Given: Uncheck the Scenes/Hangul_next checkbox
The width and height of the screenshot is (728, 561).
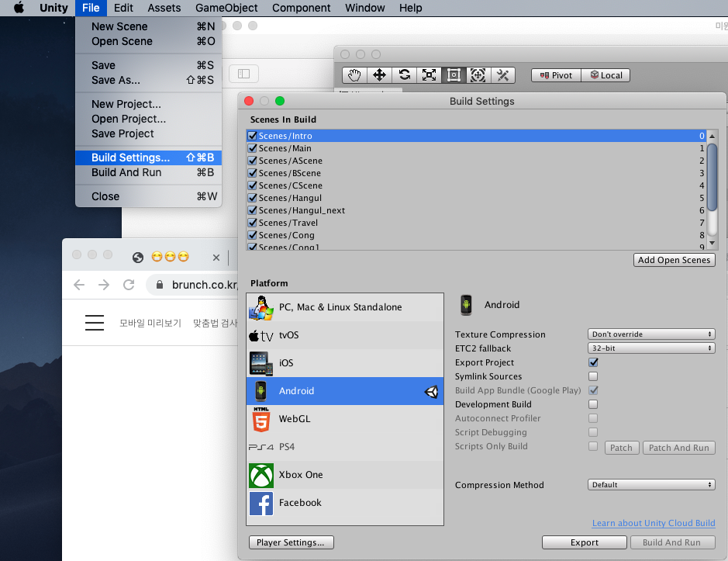Looking at the screenshot, I should (253, 210).
